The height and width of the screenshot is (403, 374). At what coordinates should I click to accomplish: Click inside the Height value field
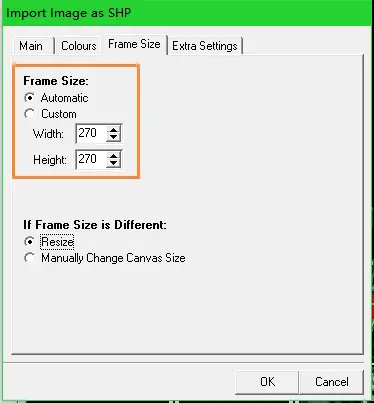(x=91, y=159)
